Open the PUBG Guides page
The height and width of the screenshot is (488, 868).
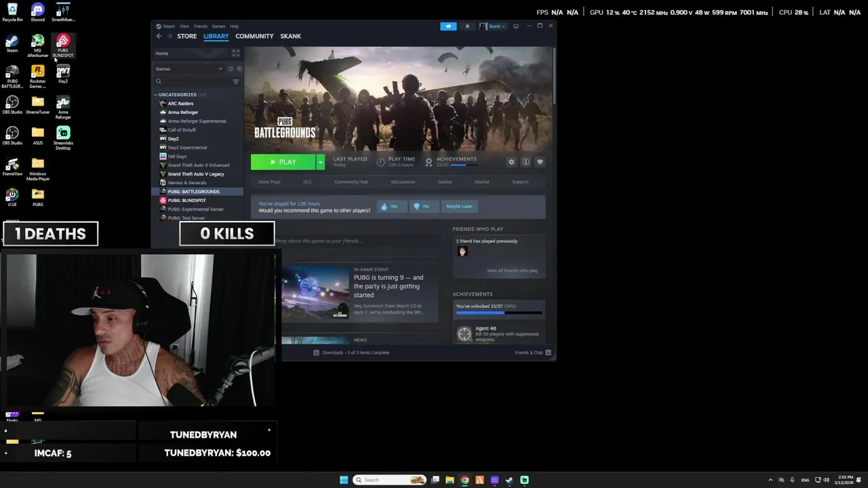coord(445,182)
